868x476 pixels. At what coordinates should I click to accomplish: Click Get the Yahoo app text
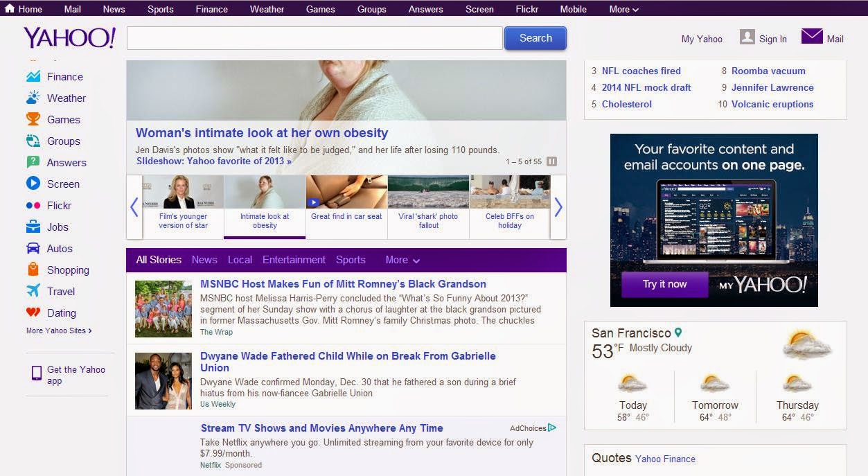click(x=76, y=375)
